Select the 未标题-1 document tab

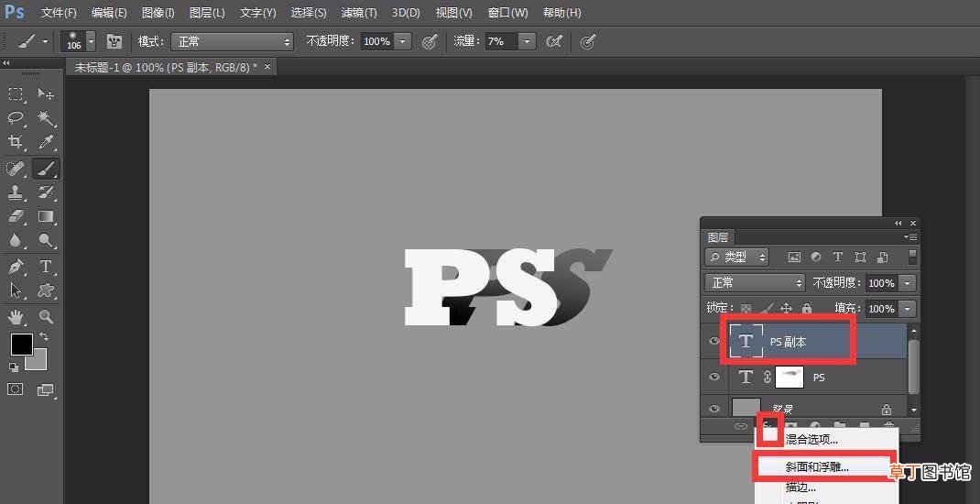pyautogui.click(x=167, y=67)
